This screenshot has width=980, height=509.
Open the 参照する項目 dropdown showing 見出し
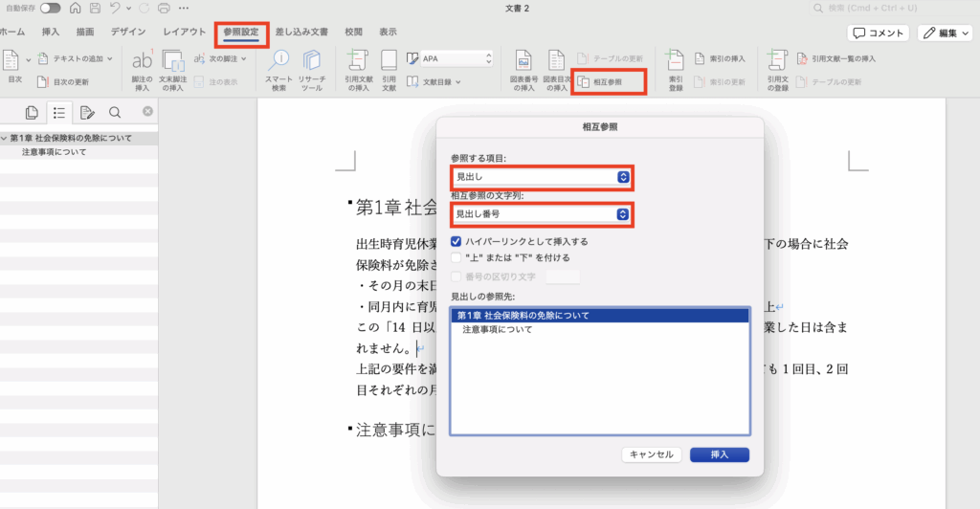541,177
